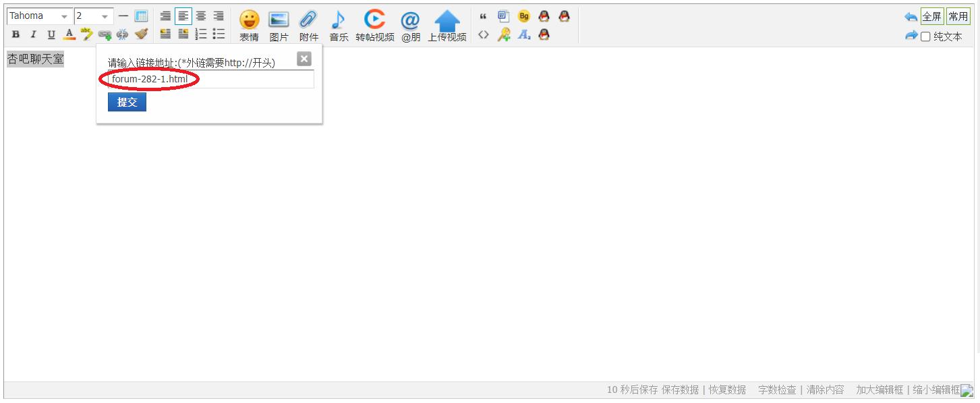Click the 全屏 fullscreen button
The width and height of the screenshot is (980, 403).
(x=931, y=17)
